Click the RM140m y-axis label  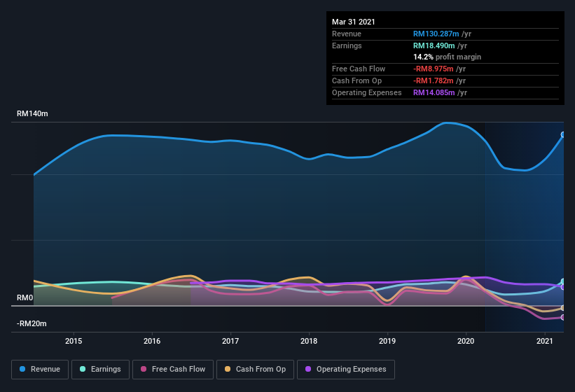[32, 113]
